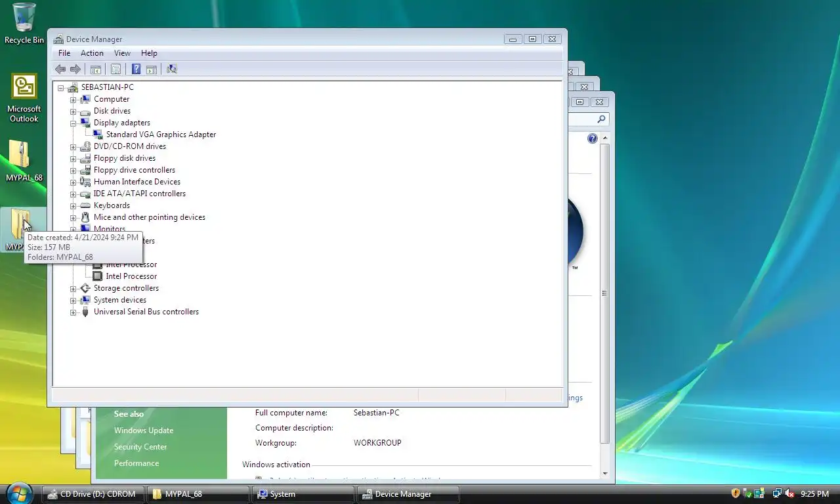
Task: Click the DVD/CD-ROM drives category icon
Action: (85, 146)
